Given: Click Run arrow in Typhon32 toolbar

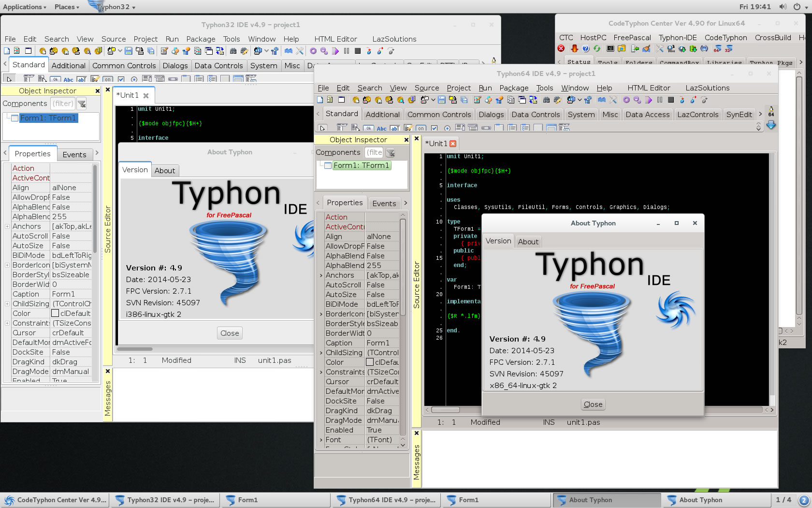Looking at the screenshot, I should (x=335, y=51).
